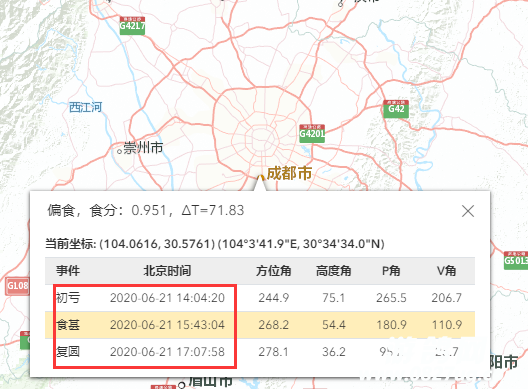Click the G4201 ring road shield
This screenshot has height=389, width=528.
coord(312,133)
